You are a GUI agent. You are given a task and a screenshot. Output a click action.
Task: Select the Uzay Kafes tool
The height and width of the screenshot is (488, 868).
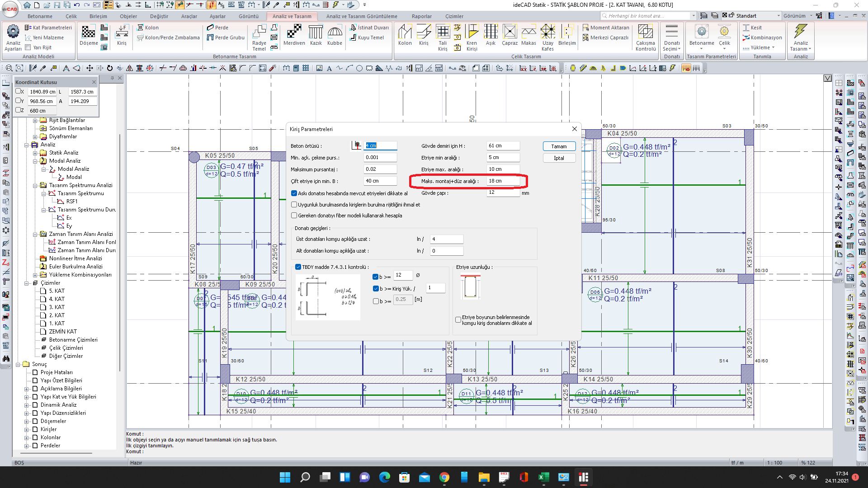pyautogui.click(x=547, y=38)
